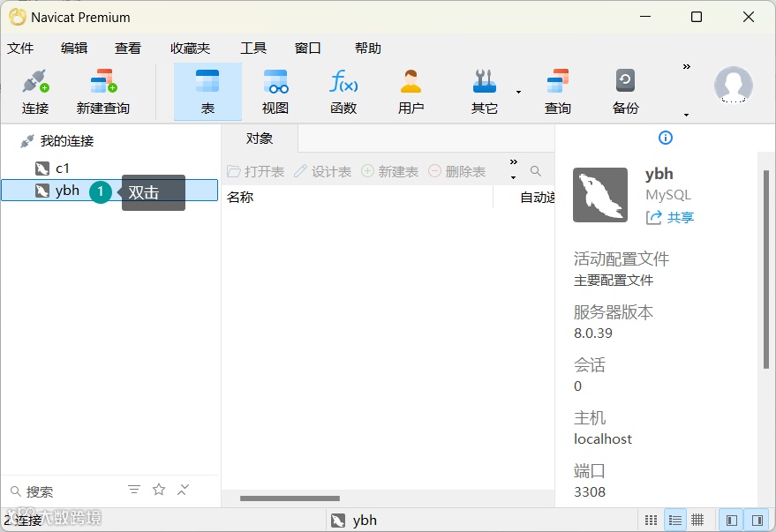Open the 编辑 menu
This screenshot has height=532, width=776.
click(74, 48)
